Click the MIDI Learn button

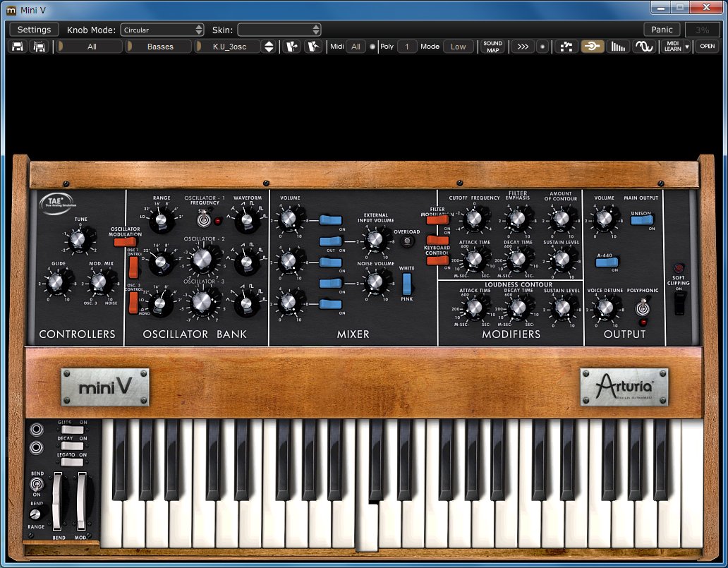click(x=672, y=47)
